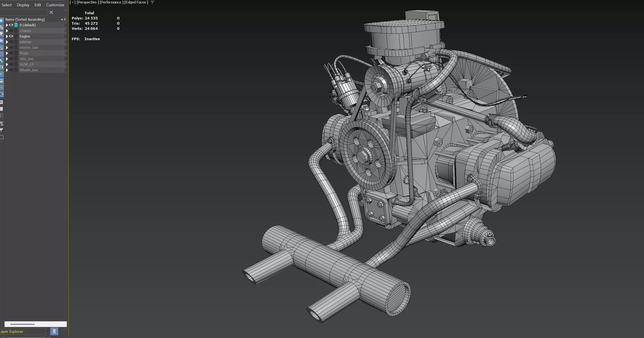
Task: Click the viewport filter funnel icon
Action: 152,2
